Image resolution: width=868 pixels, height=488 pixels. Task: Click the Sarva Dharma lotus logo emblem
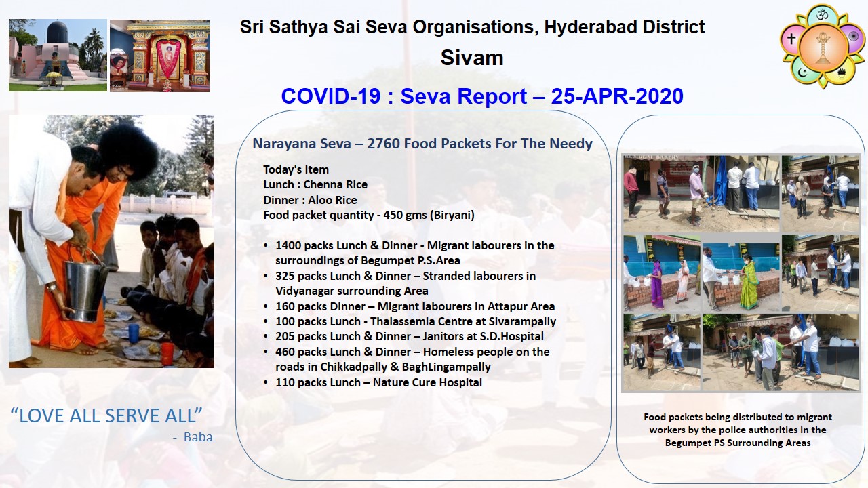(x=823, y=47)
